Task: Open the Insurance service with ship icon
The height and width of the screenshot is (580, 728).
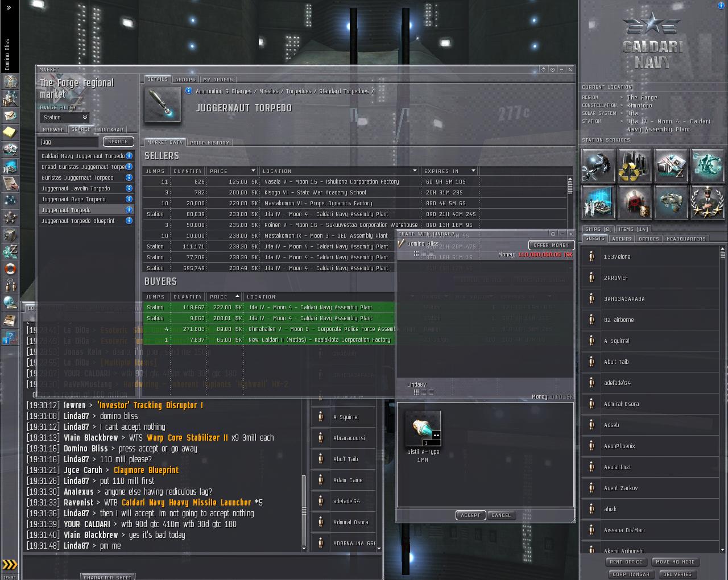Action: click(671, 202)
